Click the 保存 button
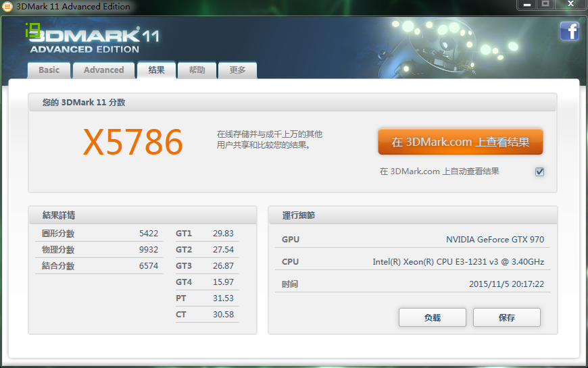This screenshot has height=368, width=588. (x=507, y=318)
